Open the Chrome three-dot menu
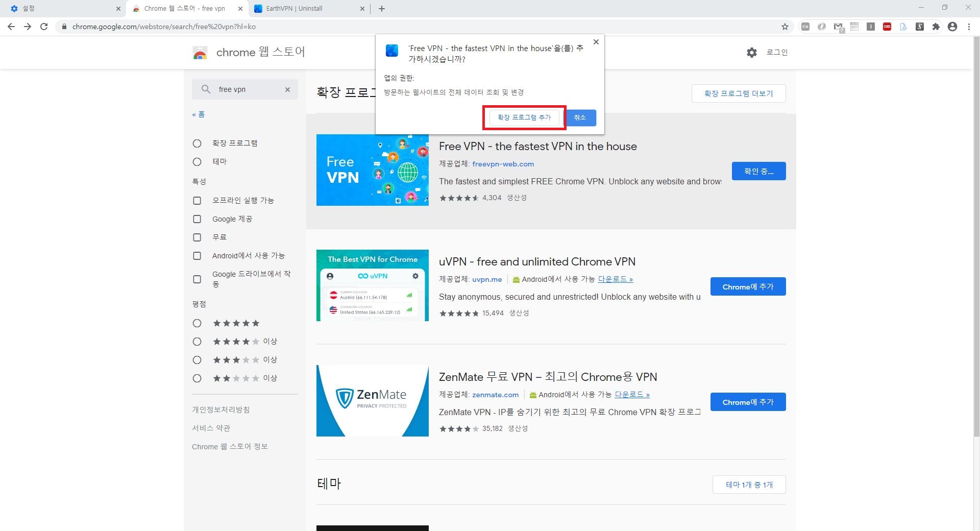 pyautogui.click(x=969, y=27)
